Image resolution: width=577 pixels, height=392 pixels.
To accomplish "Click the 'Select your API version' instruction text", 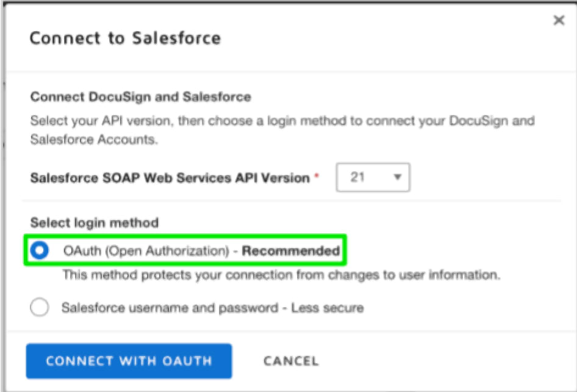I will 282,130.
